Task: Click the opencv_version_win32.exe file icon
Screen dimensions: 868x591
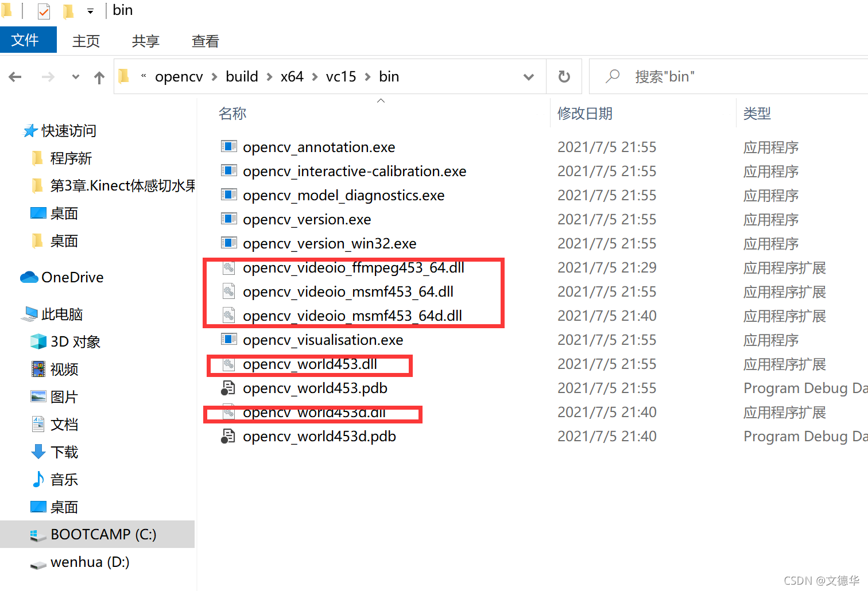Action: pos(229,243)
